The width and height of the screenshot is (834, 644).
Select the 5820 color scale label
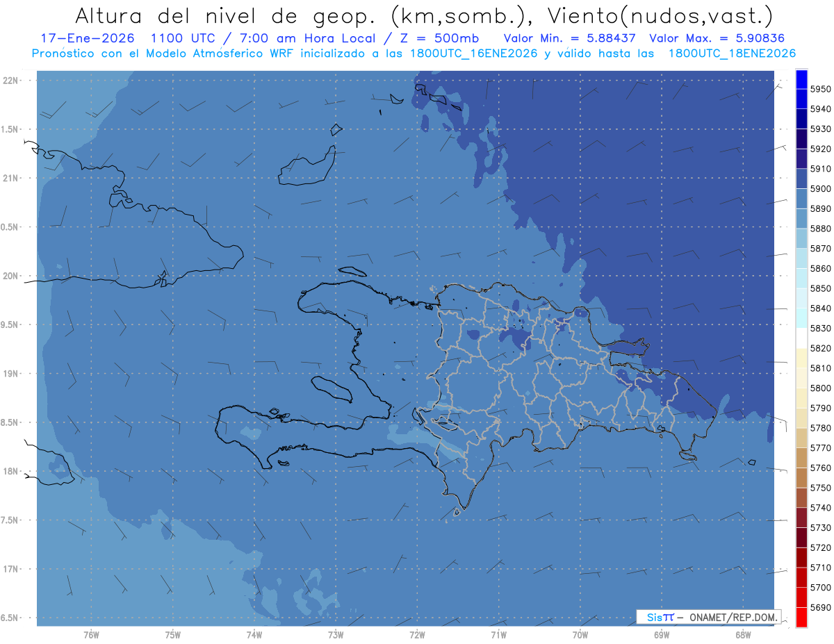(820, 348)
